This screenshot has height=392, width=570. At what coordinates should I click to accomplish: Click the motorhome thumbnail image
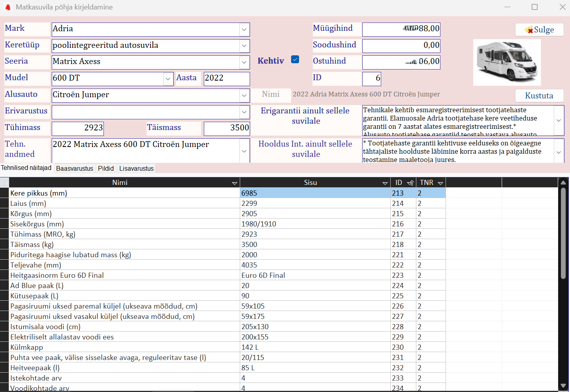(x=507, y=62)
